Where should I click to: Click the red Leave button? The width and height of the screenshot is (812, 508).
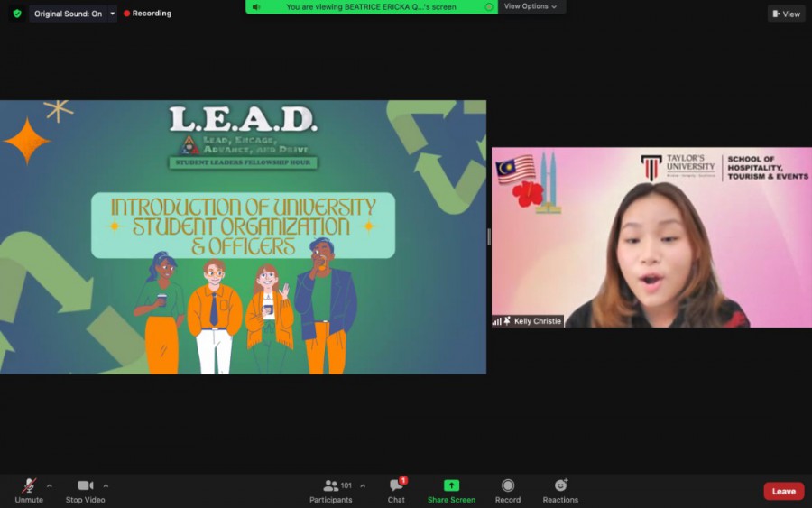pyautogui.click(x=783, y=491)
